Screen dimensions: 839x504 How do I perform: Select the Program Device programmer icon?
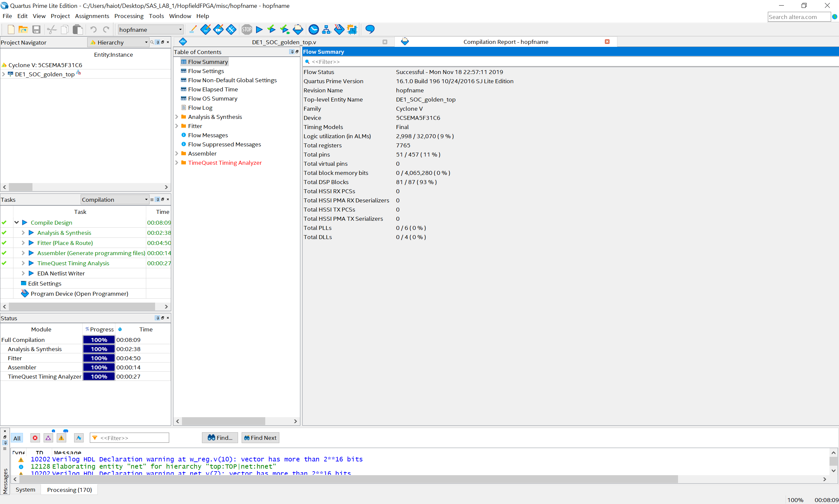tap(24, 293)
